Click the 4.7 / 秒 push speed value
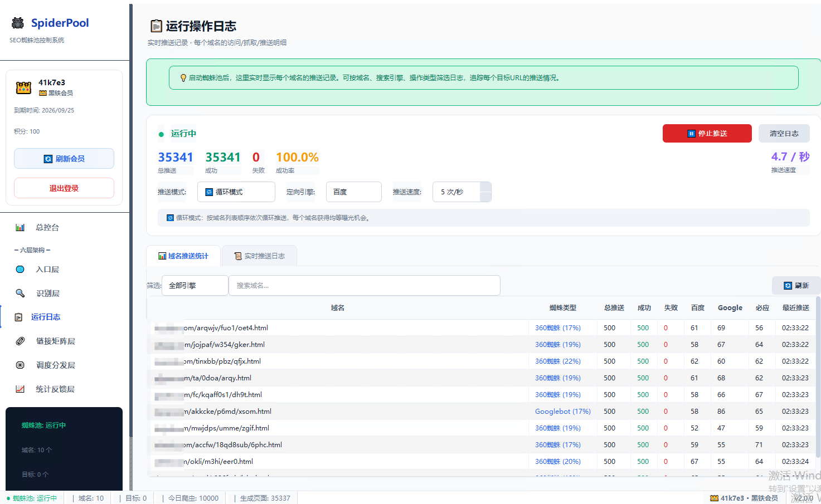This screenshot has width=821, height=504. (x=790, y=157)
